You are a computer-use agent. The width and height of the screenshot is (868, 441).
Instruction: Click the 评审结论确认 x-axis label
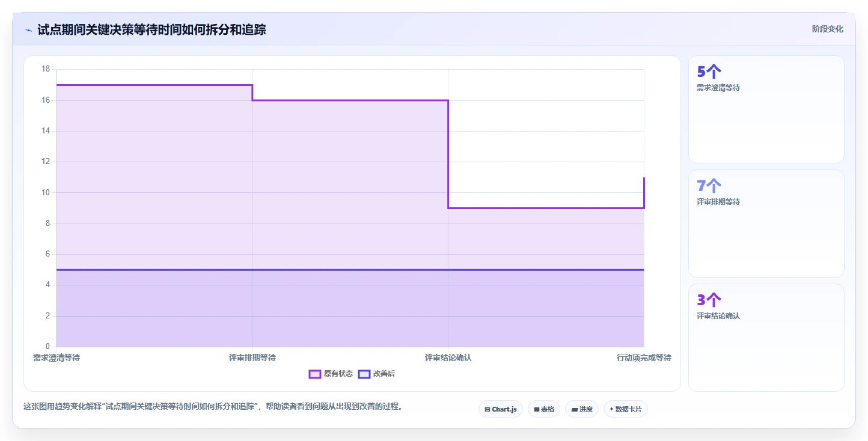(448, 358)
